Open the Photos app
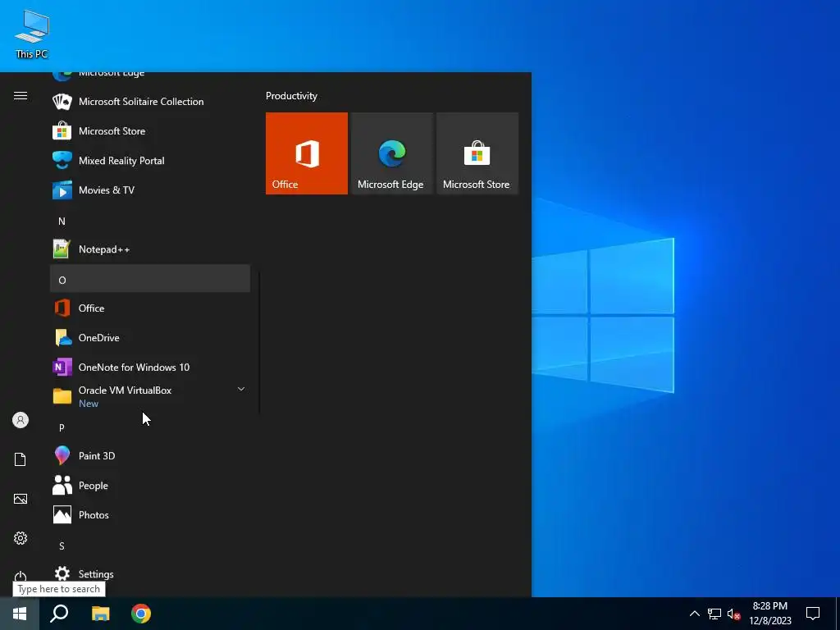 coord(150,515)
